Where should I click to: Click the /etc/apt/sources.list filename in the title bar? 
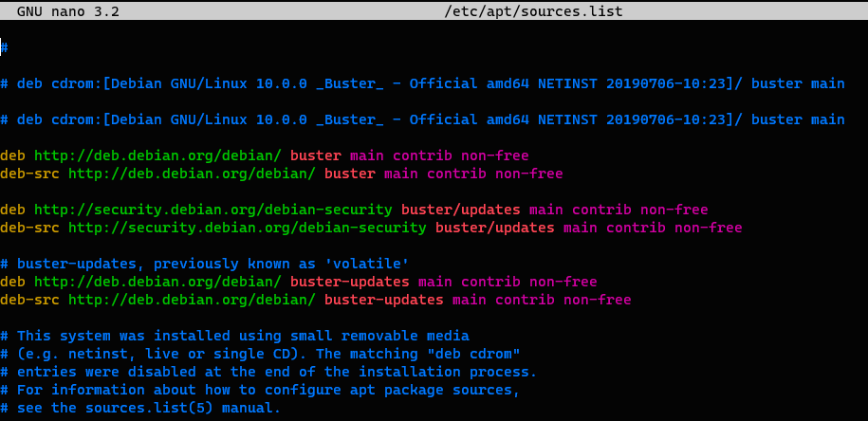coord(533,11)
